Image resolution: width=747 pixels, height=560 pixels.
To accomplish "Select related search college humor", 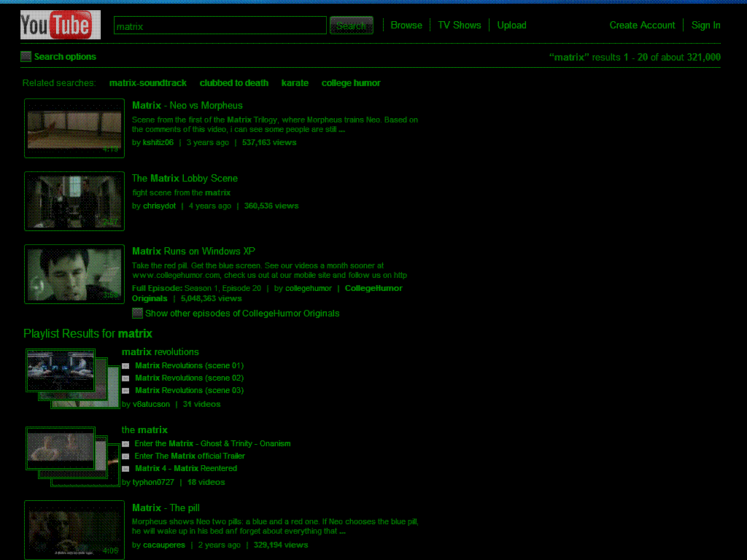I will (351, 83).
